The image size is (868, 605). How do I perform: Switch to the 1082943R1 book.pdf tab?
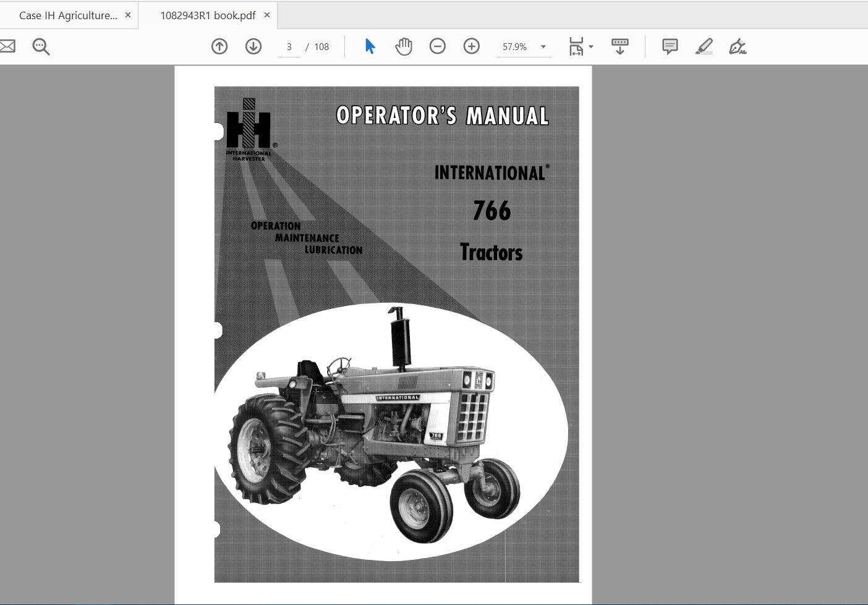click(208, 15)
